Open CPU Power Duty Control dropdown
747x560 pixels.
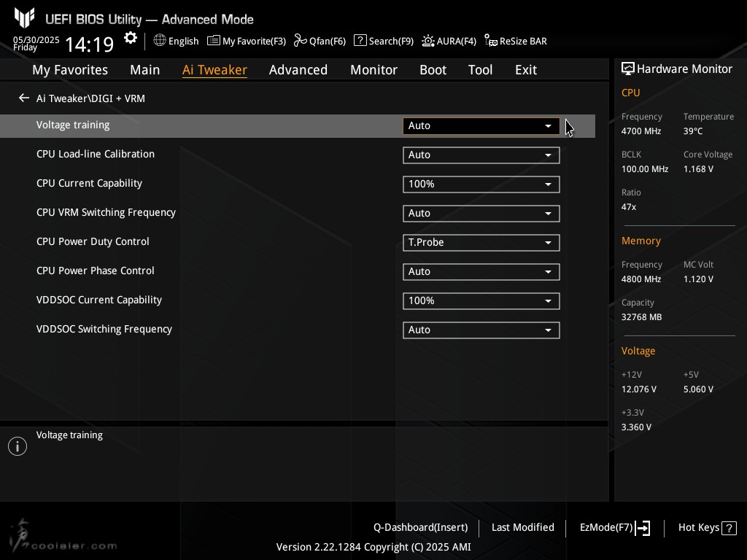(x=481, y=242)
